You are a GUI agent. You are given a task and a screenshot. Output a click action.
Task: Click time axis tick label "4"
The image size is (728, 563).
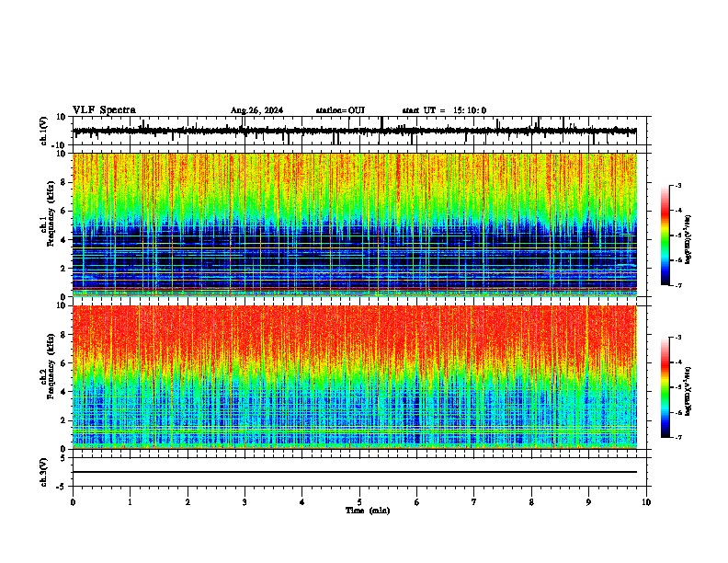[x=302, y=502]
